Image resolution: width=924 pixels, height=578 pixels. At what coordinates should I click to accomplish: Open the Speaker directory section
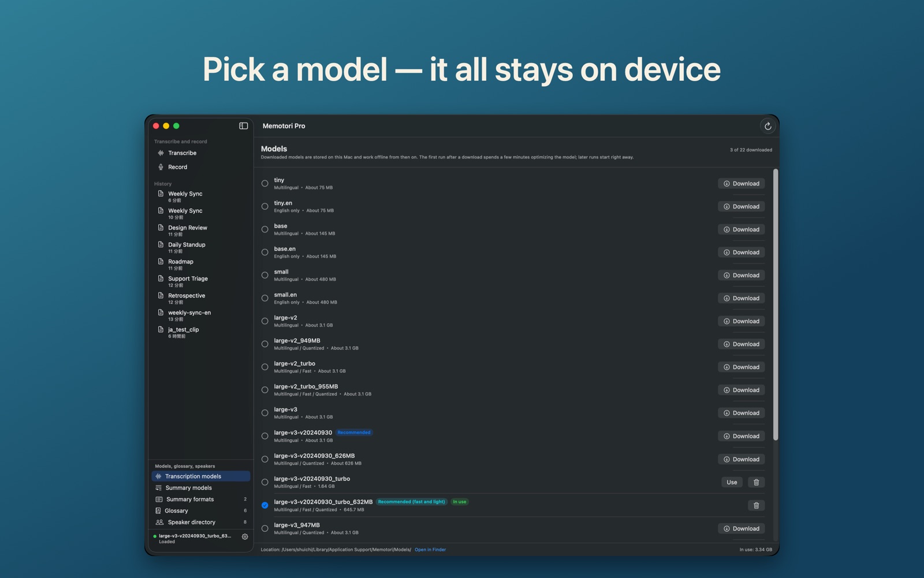pos(200,523)
